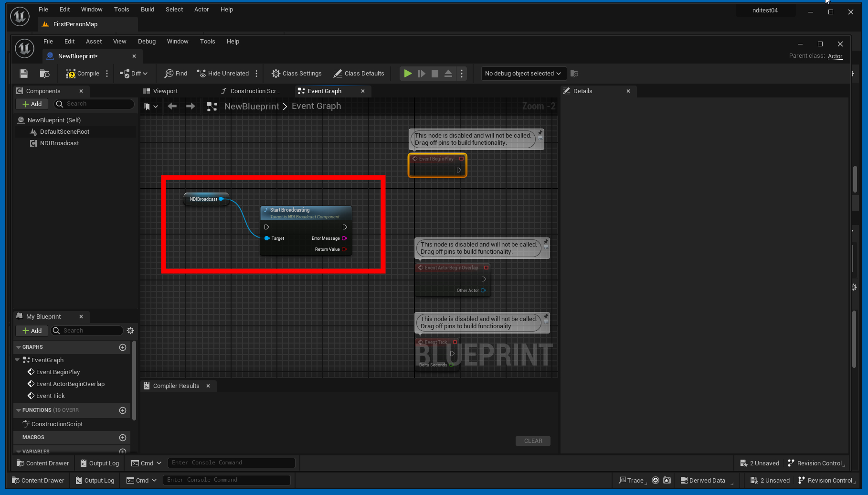This screenshot has height=495, width=868.
Task: Add a new graph with plus icon
Action: click(123, 347)
